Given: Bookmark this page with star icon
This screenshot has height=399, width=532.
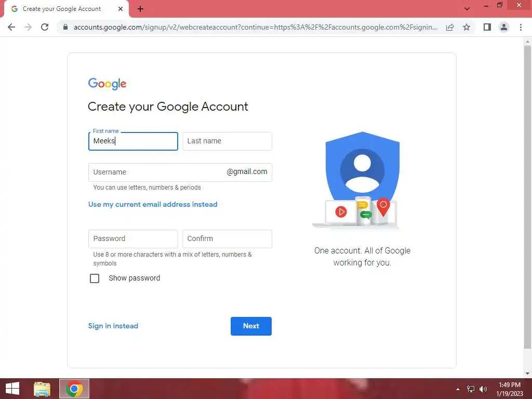Looking at the screenshot, I should [x=467, y=27].
